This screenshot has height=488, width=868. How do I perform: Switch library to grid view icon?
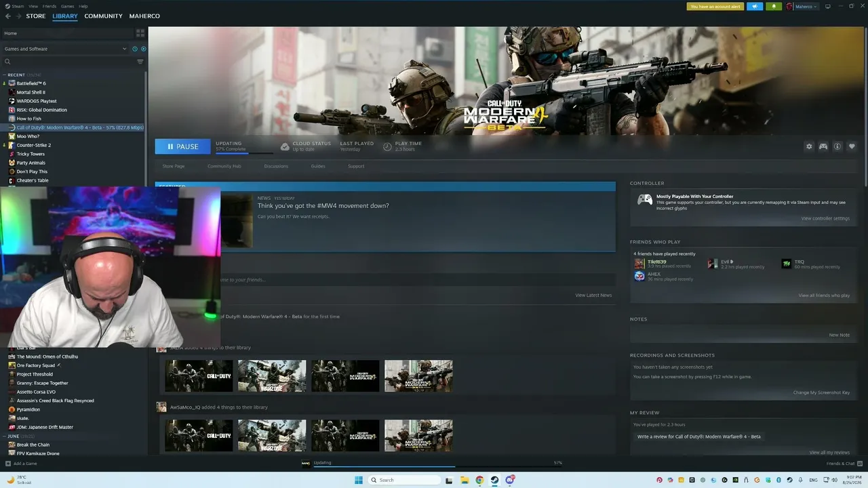(x=140, y=33)
